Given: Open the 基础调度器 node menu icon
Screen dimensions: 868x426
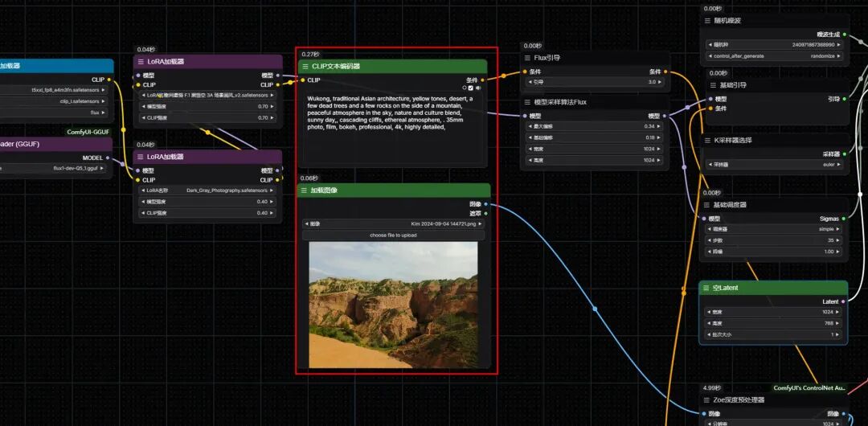Looking at the screenshot, I should tap(707, 204).
